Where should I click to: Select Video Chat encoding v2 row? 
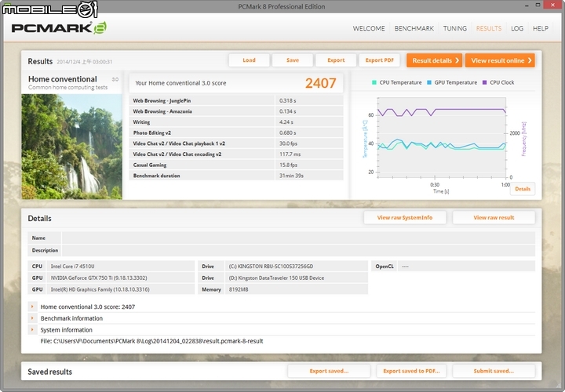click(236, 154)
